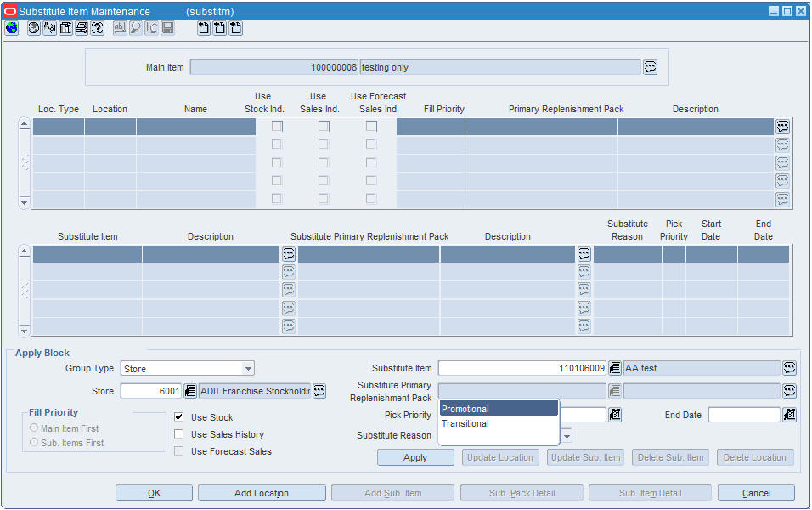The height and width of the screenshot is (510, 812).
Task: Click the help question mark toolbar icon
Action: click(x=98, y=28)
